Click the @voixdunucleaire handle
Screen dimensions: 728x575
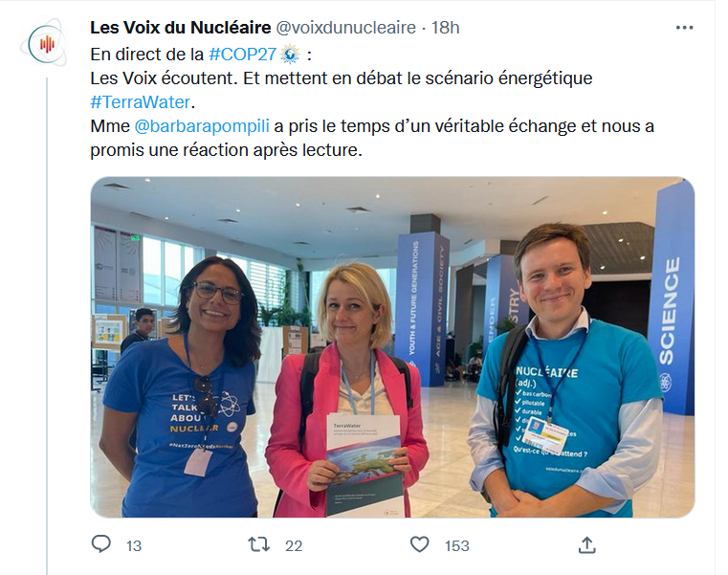346,28
